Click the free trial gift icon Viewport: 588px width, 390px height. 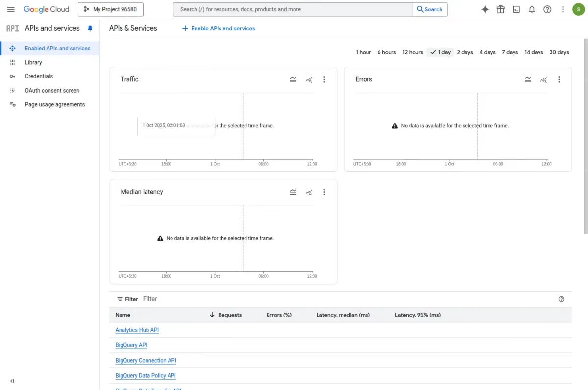tap(500, 9)
